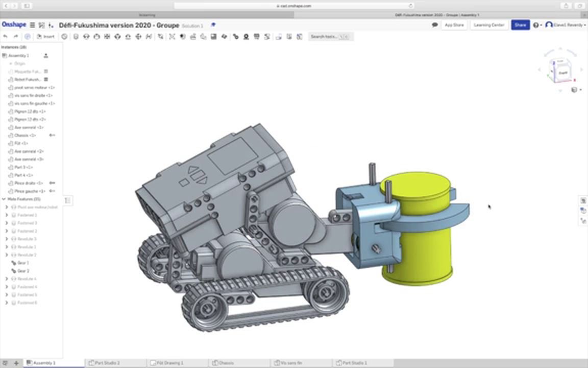Click the blue Share button
The width and height of the screenshot is (588, 368).
pyautogui.click(x=520, y=25)
